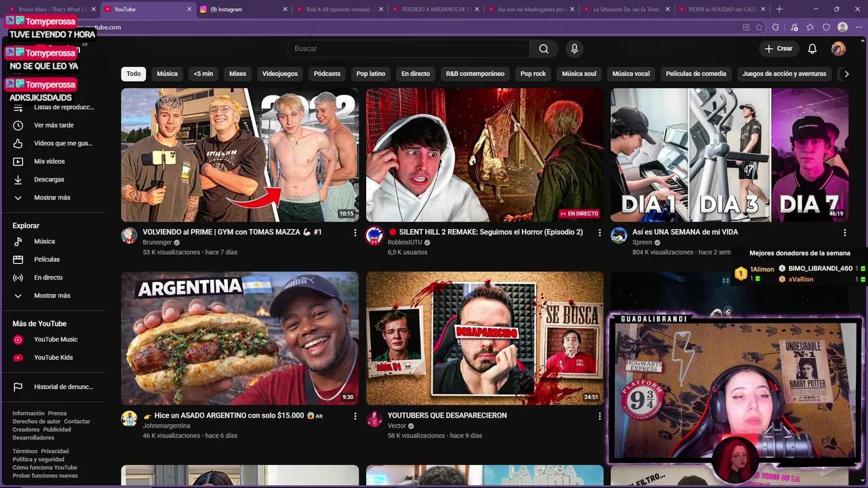
Task: Open Cómo funciona YouTube footer link
Action: 45,468
